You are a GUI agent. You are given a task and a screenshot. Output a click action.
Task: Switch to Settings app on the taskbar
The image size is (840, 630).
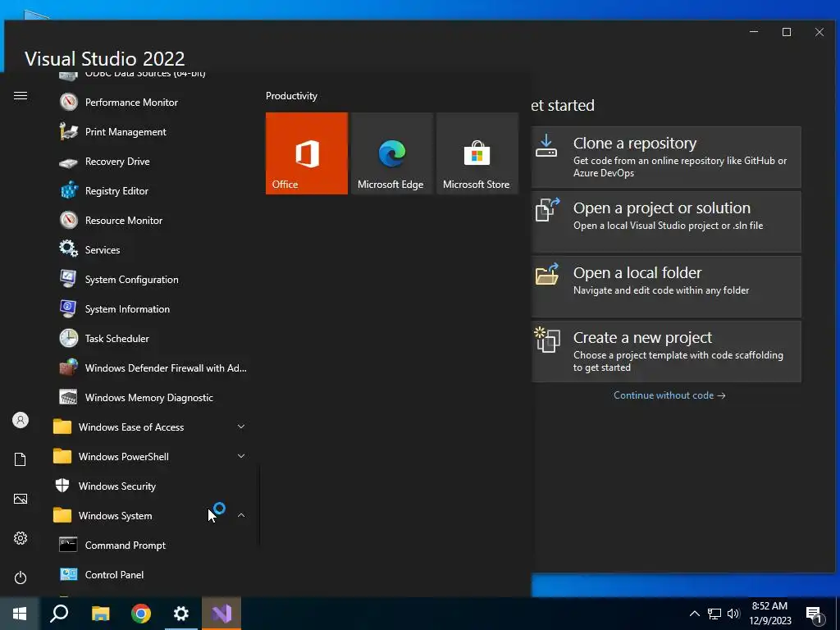[x=181, y=614]
